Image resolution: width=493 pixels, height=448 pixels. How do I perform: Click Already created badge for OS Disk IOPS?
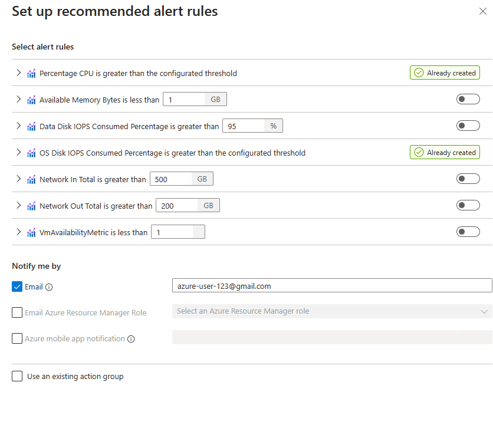coord(445,152)
